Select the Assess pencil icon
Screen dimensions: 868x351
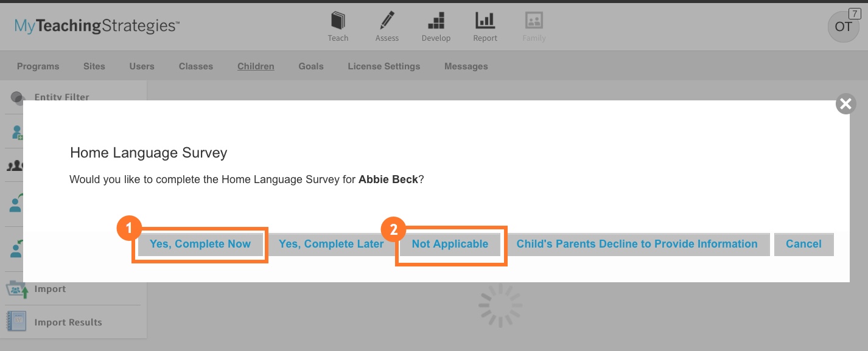[387, 24]
